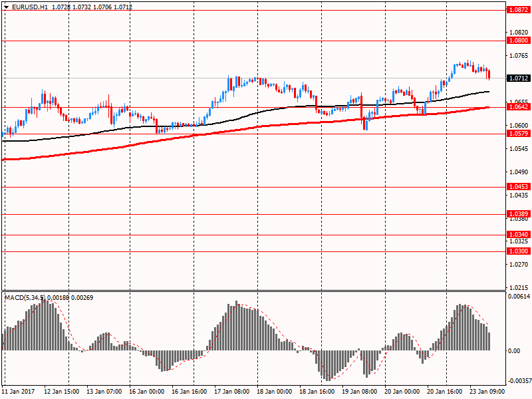Click the 23 Jan 09:00 time axis label
532x399 pixels.
tap(486, 392)
